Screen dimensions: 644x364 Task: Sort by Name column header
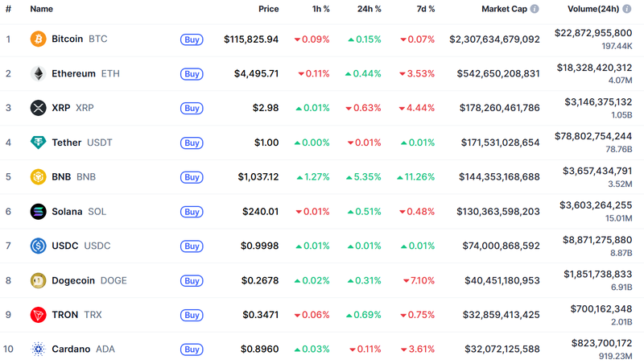(41, 9)
